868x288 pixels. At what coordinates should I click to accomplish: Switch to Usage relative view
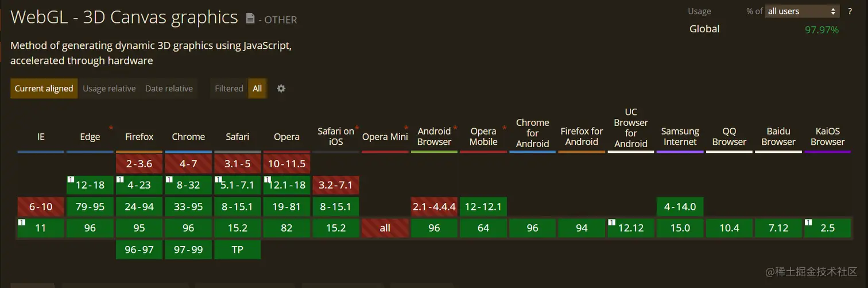tap(109, 89)
